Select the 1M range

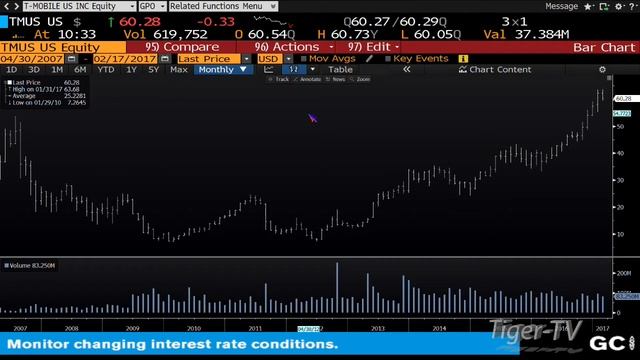57,70
